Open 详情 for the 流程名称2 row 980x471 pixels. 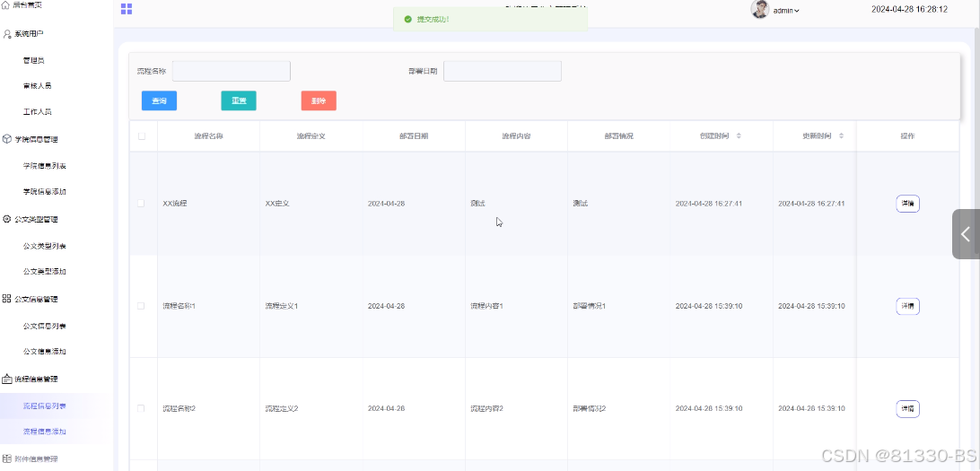(907, 409)
